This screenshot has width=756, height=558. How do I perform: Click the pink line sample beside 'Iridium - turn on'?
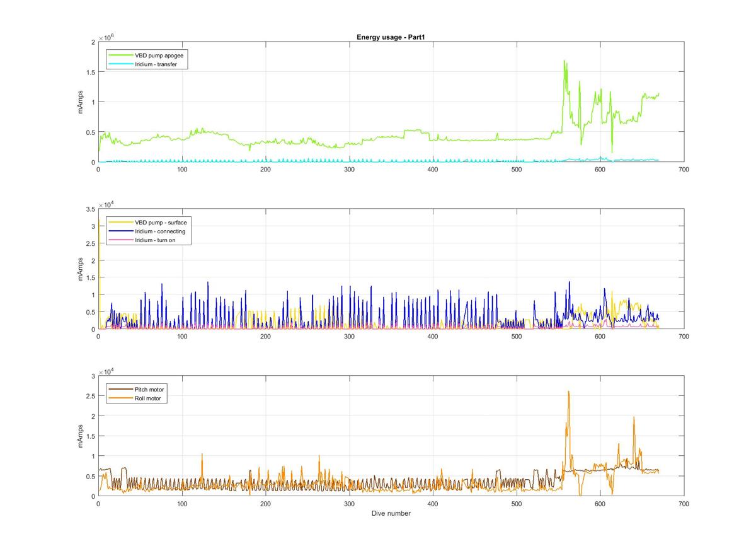(121, 240)
